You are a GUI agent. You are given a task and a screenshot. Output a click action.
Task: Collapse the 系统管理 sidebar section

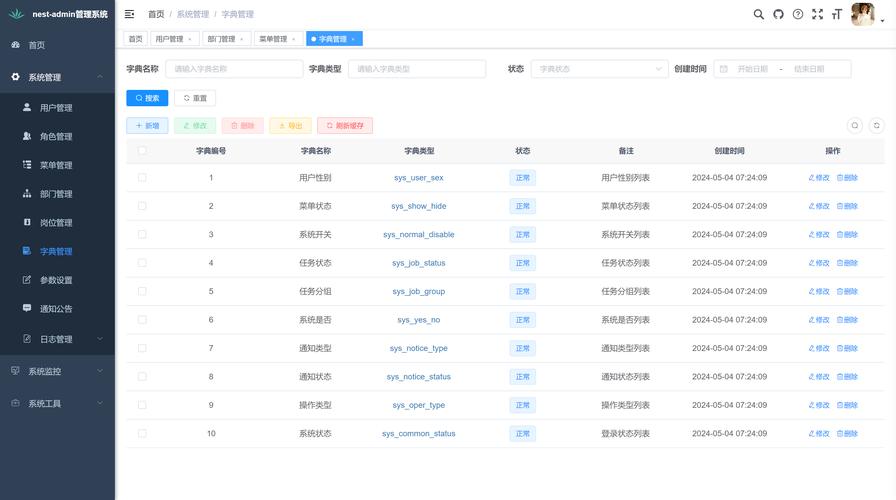pos(57,77)
